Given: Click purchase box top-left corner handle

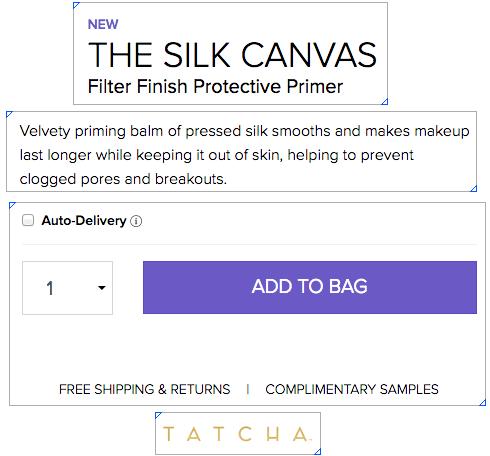Looking at the screenshot, I should coord(12,205).
